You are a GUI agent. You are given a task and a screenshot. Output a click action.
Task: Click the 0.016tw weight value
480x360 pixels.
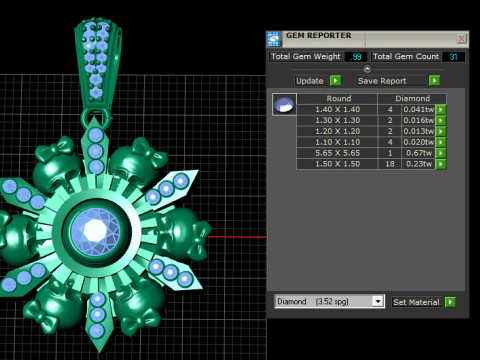tap(419, 120)
